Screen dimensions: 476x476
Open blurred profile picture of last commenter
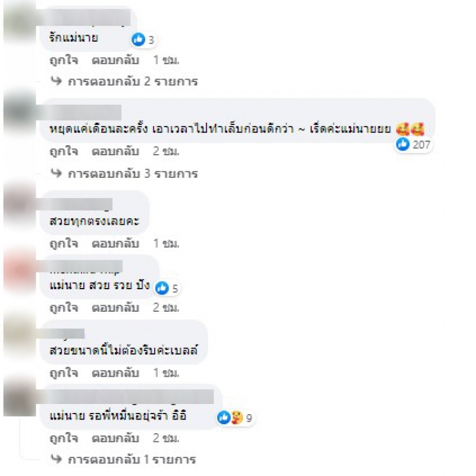[x=20, y=397]
